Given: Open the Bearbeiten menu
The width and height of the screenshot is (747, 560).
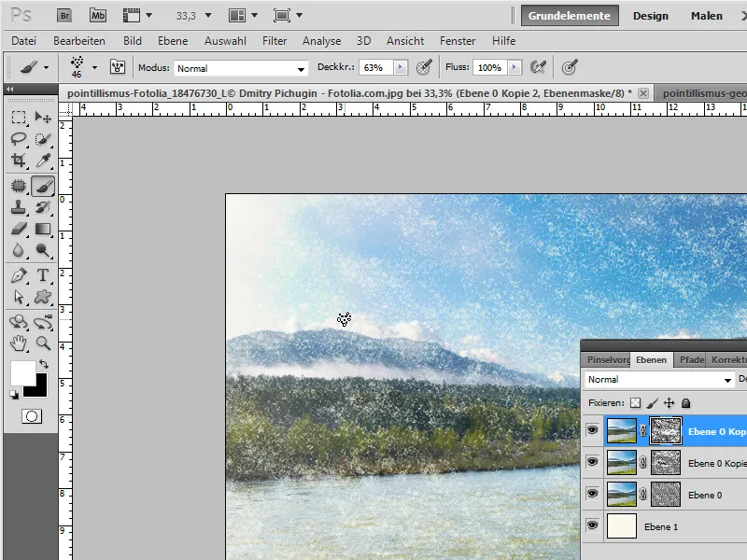Looking at the screenshot, I should [x=79, y=41].
